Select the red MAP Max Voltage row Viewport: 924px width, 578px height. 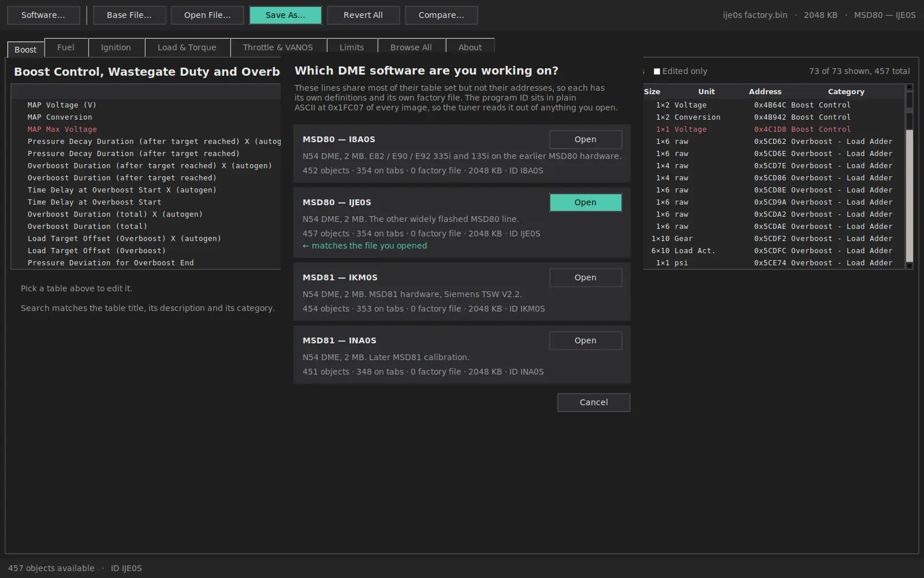tap(147, 129)
